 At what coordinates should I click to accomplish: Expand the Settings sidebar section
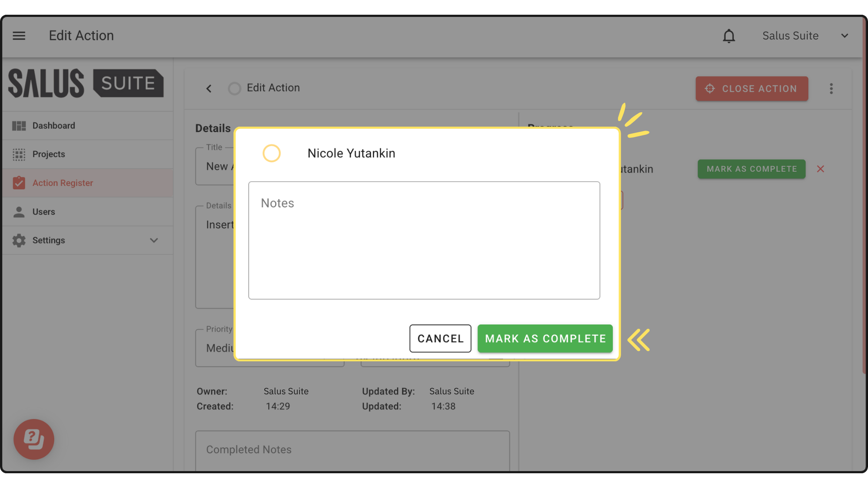[154, 240]
